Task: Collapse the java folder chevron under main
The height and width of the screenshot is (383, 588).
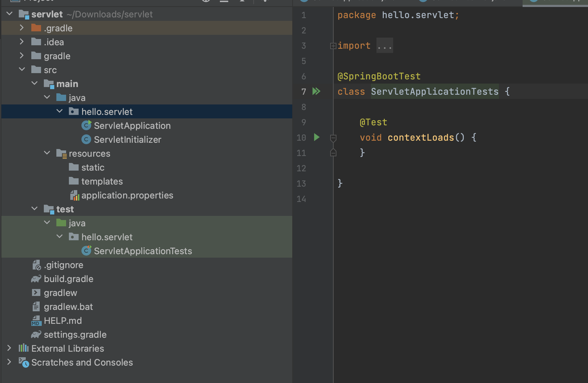Action: (x=47, y=97)
